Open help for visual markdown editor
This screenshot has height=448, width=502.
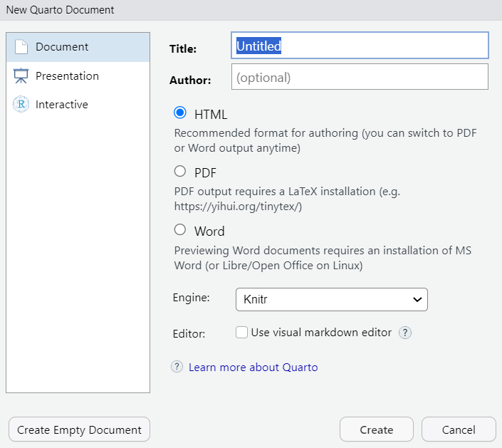click(x=405, y=333)
